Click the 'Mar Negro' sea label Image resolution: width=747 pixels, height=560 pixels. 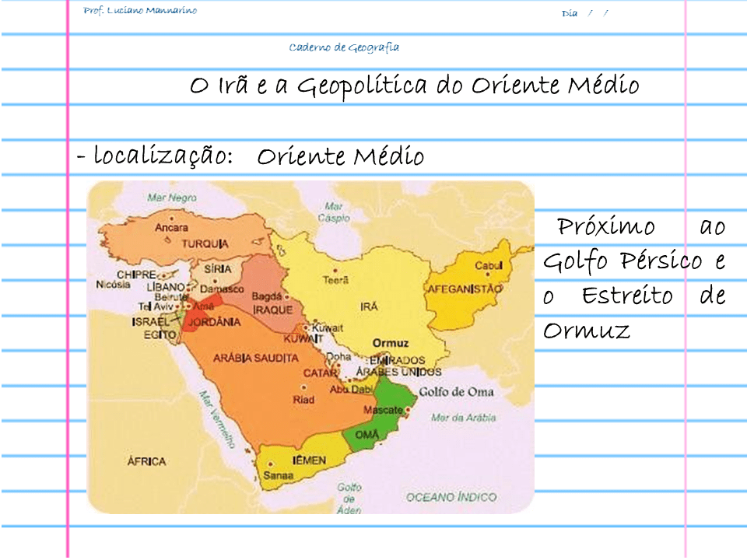point(172,198)
